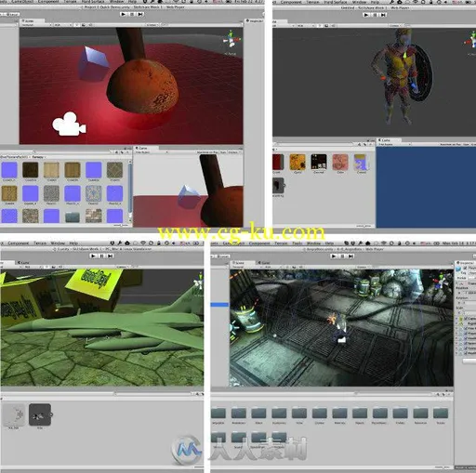Select the pink skin texture asset in warrior window

tap(340, 163)
